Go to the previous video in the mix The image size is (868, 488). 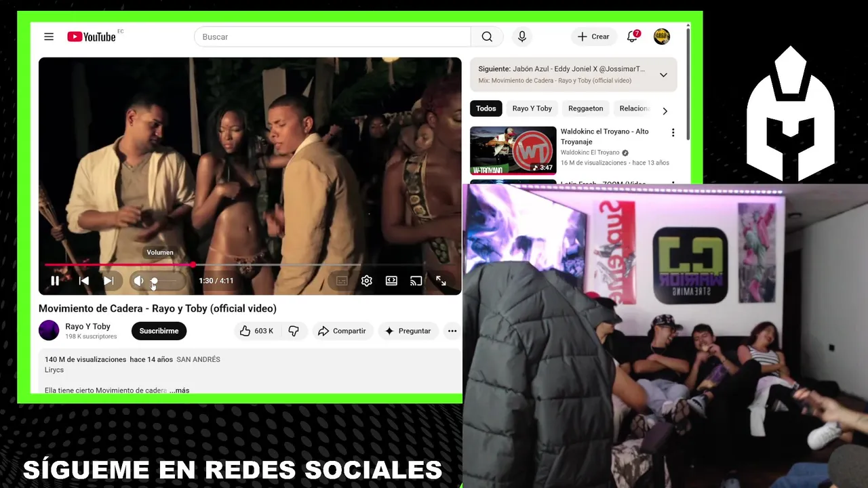click(84, 281)
